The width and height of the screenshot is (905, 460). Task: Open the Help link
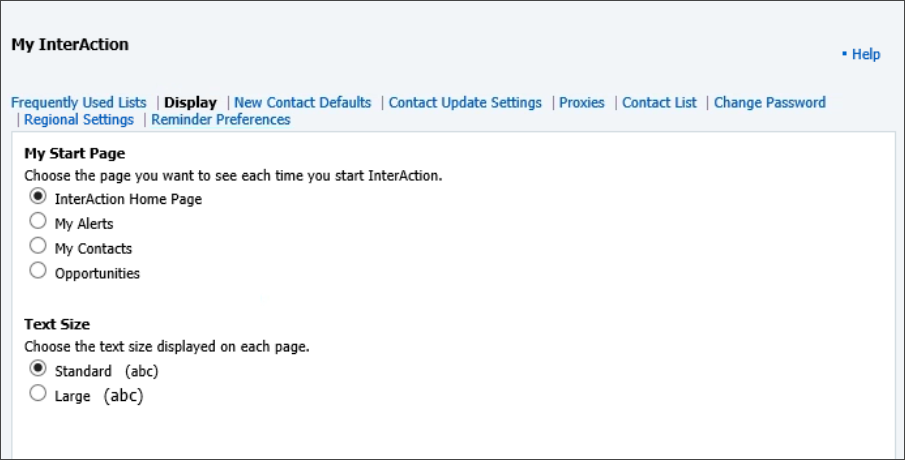pyautogui.click(x=866, y=54)
